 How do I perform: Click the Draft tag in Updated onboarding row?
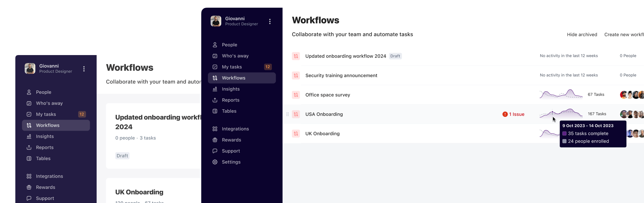(395, 56)
